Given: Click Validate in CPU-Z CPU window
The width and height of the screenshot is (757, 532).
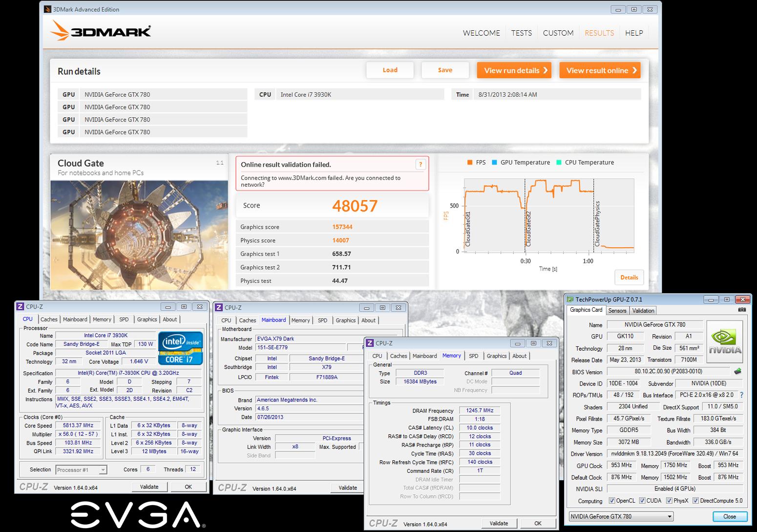Looking at the screenshot, I should [149, 487].
